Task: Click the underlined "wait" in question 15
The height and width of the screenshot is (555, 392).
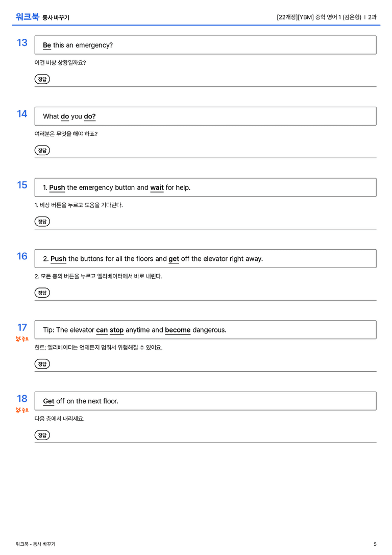Action: (157, 187)
